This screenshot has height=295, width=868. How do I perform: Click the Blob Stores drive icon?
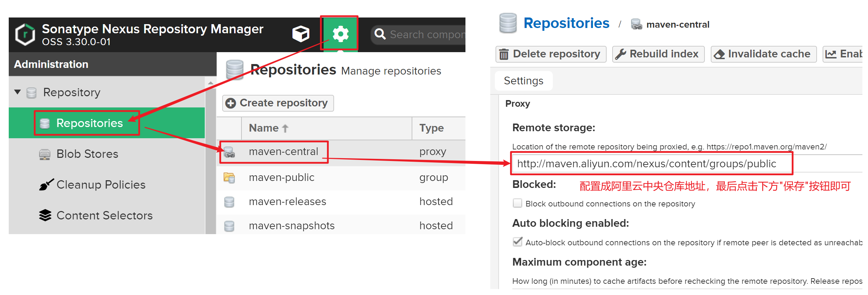45,154
